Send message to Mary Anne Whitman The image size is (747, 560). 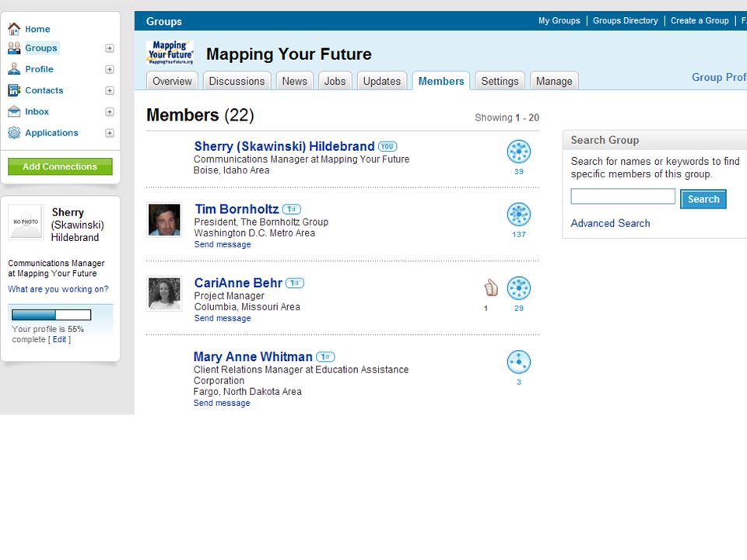(x=222, y=403)
